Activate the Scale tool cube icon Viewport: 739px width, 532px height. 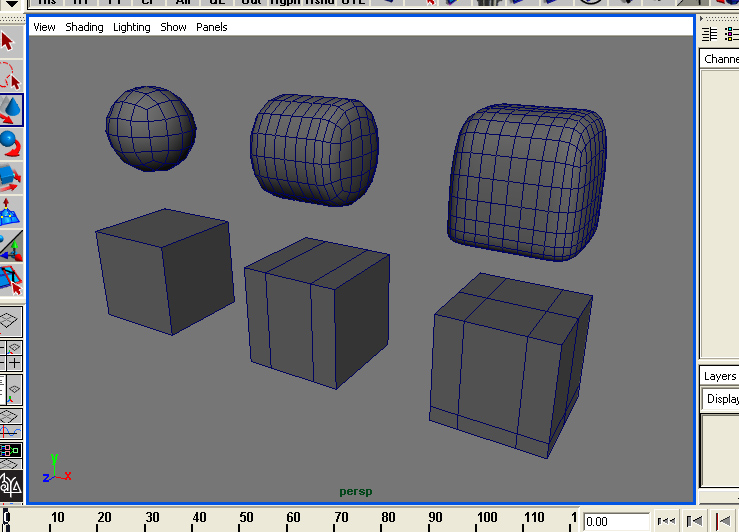[11, 178]
